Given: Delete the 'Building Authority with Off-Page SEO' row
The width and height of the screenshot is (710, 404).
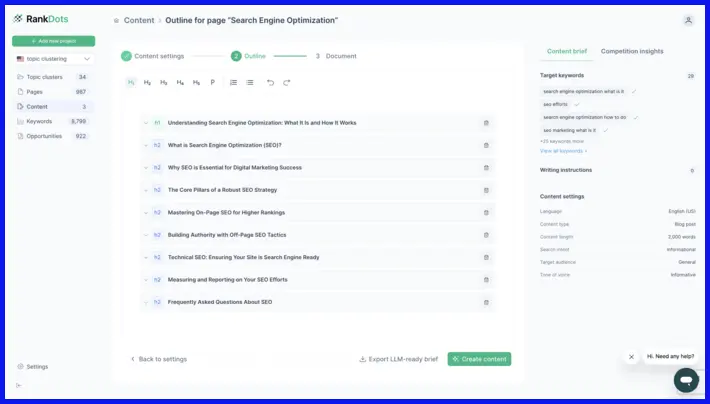Looking at the screenshot, I should point(486,235).
